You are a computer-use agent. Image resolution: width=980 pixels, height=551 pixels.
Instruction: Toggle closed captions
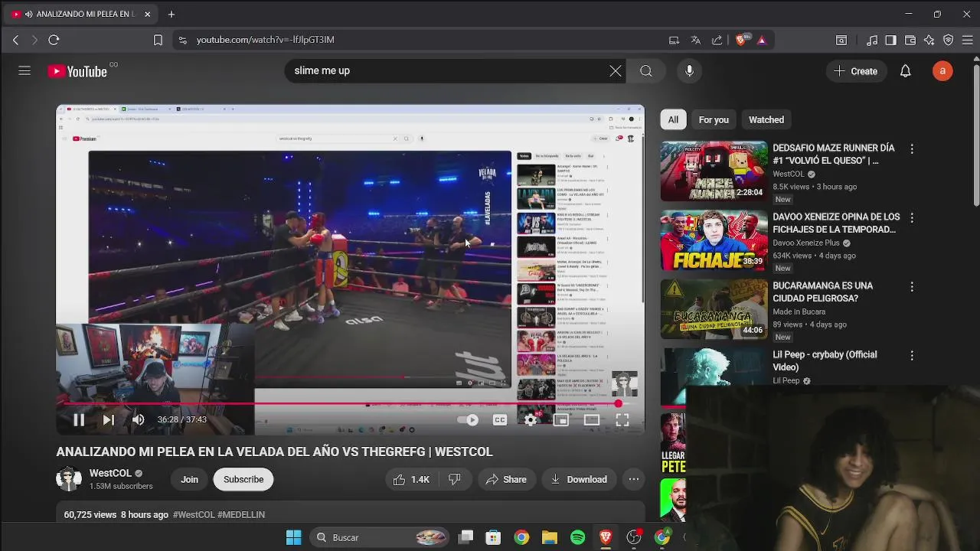500,419
